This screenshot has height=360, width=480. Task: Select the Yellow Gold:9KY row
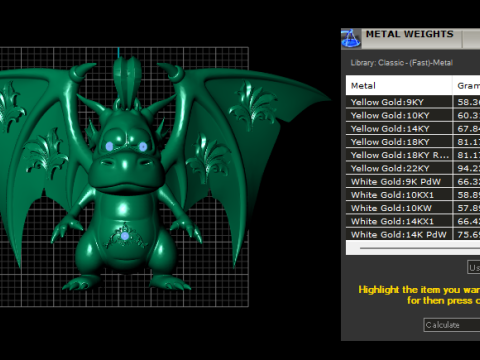(413, 102)
